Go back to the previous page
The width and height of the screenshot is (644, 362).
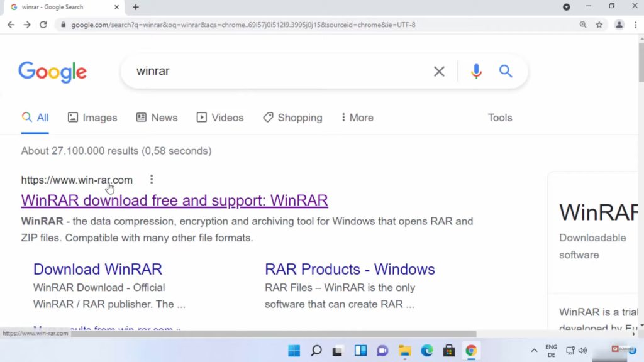point(11,25)
